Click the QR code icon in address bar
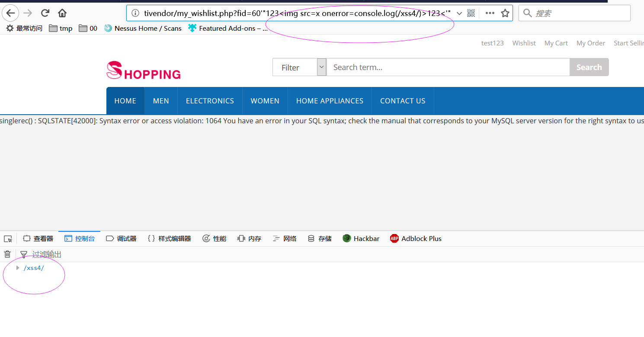Image resolution: width=644 pixels, height=337 pixels. click(x=471, y=13)
